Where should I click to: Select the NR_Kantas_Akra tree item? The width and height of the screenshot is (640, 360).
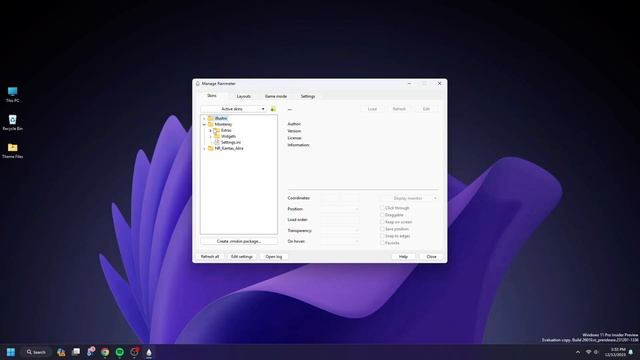[x=229, y=149]
